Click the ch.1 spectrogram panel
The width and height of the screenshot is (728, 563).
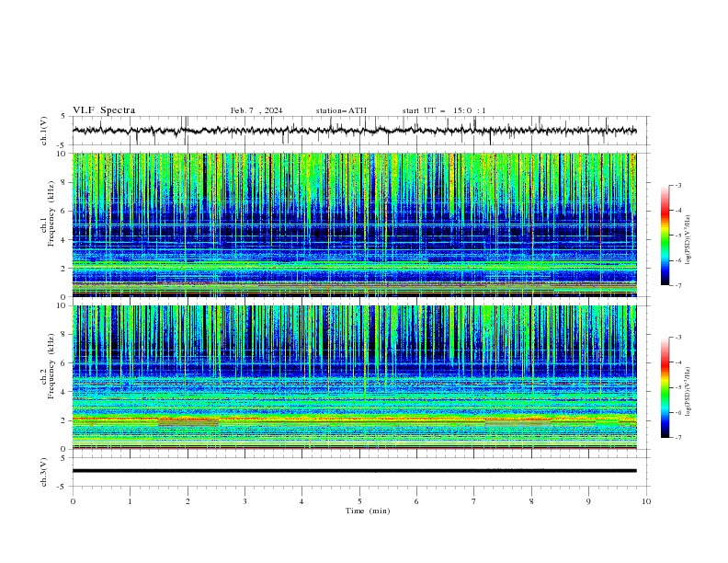(354, 224)
